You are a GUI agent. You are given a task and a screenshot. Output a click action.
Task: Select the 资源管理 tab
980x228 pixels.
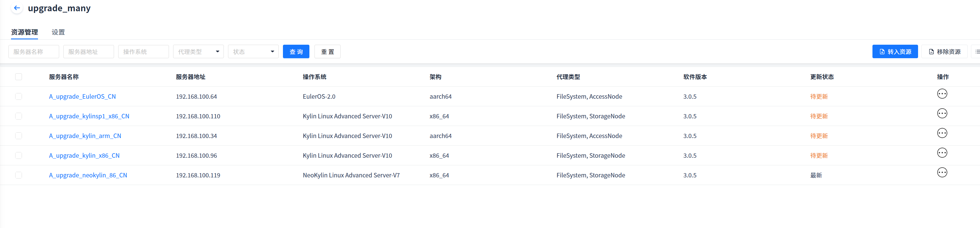pyautogui.click(x=24, y=32)
